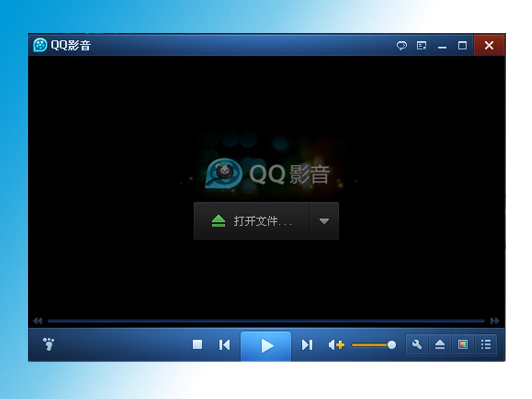Start playback with the Play button
Screen dimensions: 532x399
coord(266,345)
